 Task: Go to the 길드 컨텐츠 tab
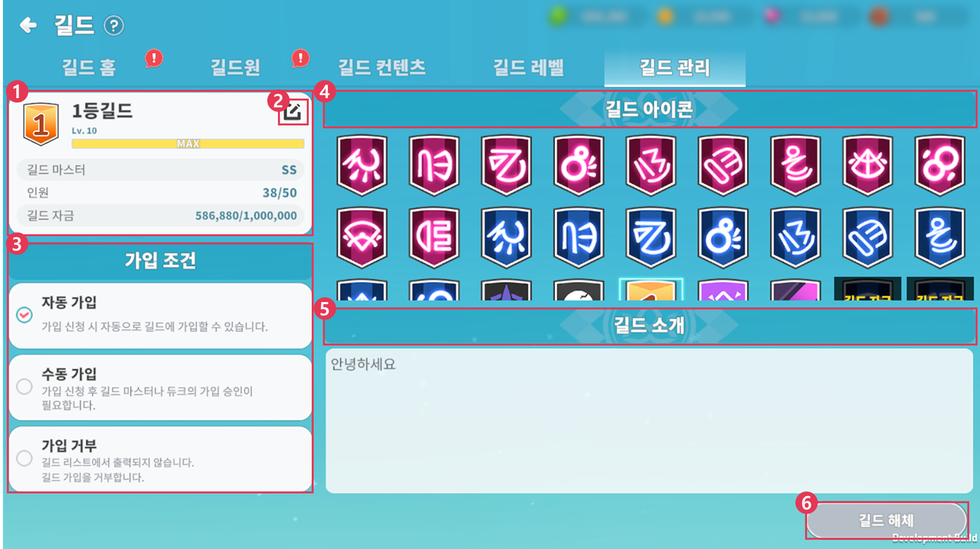(382, 67)
